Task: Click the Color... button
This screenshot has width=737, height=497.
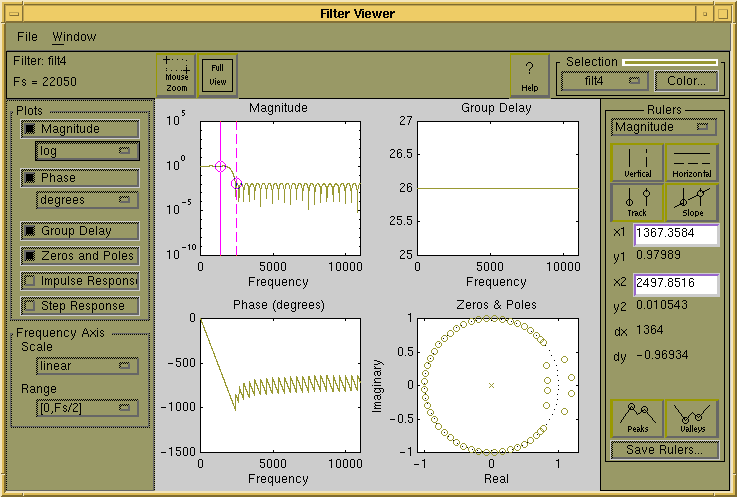Action: (x=686, y=81)
